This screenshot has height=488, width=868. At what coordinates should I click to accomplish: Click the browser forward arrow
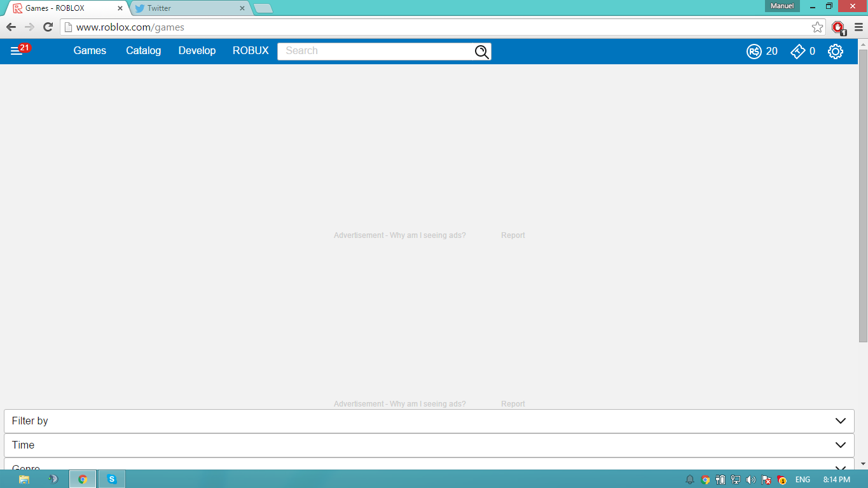pos(29,27)
